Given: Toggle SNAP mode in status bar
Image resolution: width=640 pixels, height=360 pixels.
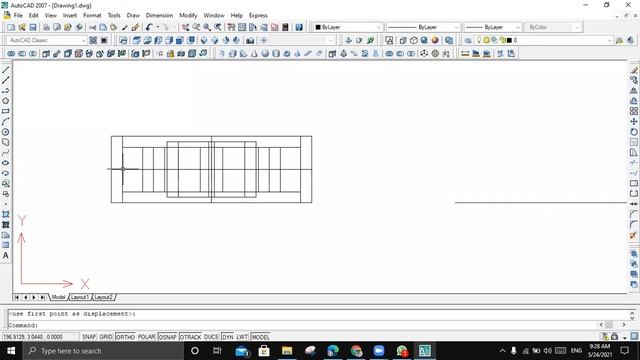Looking at the screenshot, I should [x=89, y=337].
